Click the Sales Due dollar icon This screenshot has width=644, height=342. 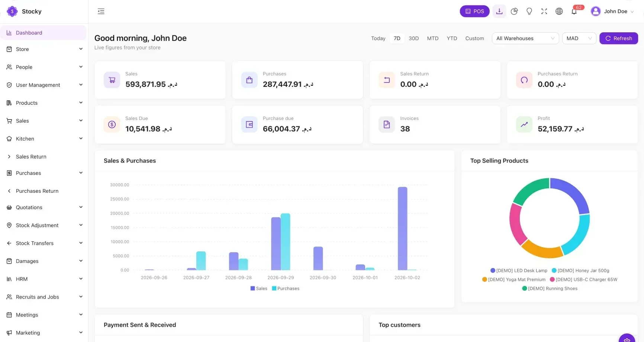click(112, 124)
